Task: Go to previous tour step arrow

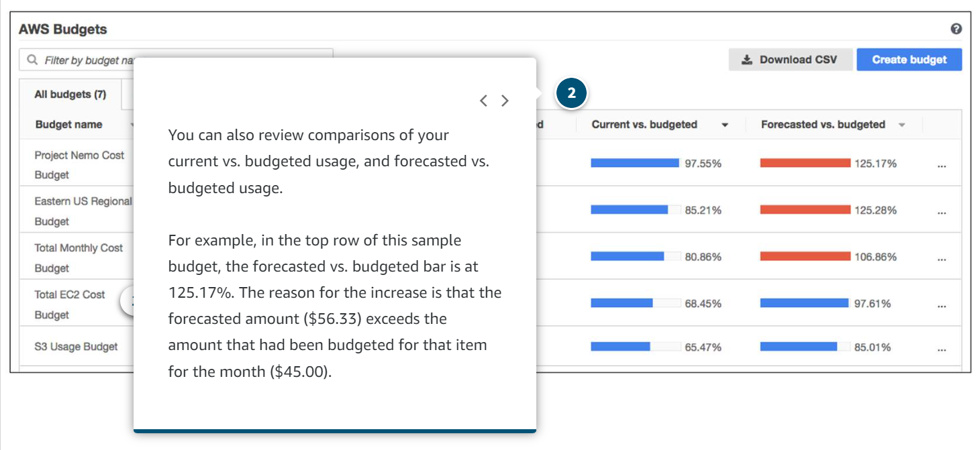Action: (x=483, y=101)
